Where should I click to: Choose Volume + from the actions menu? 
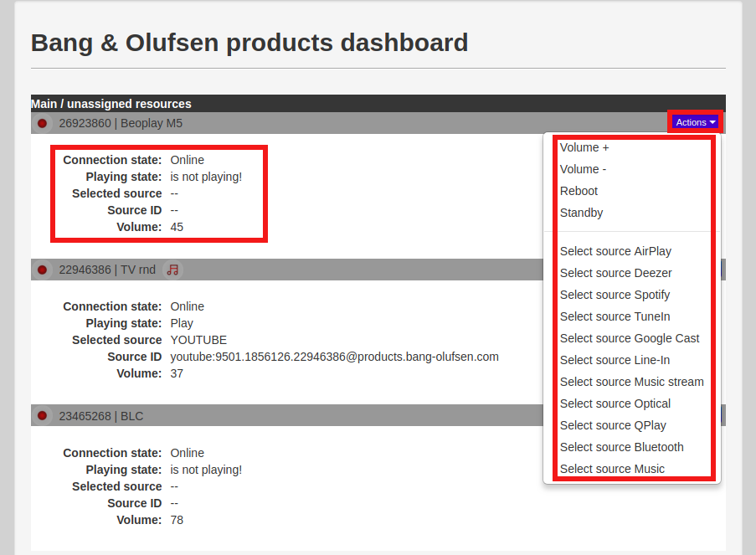click(x=584, y=147)
